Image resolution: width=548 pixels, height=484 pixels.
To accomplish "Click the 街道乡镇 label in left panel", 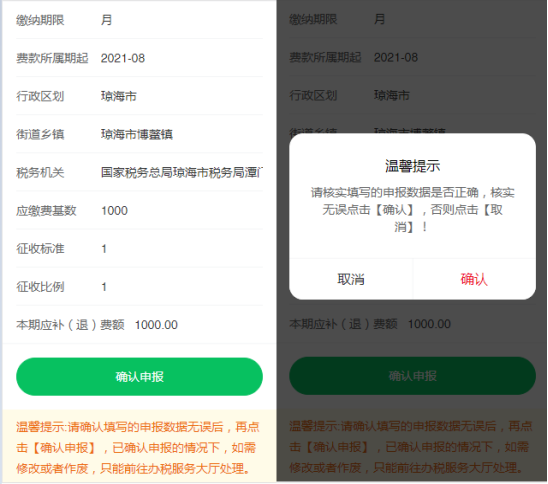I will click(40, 134).
